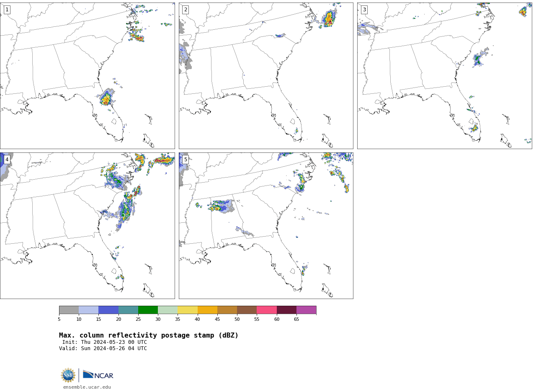Click the pink 55-60 dBZ swatch
The height and width of the screenshot is (392, 536).
tap(267, 310)
